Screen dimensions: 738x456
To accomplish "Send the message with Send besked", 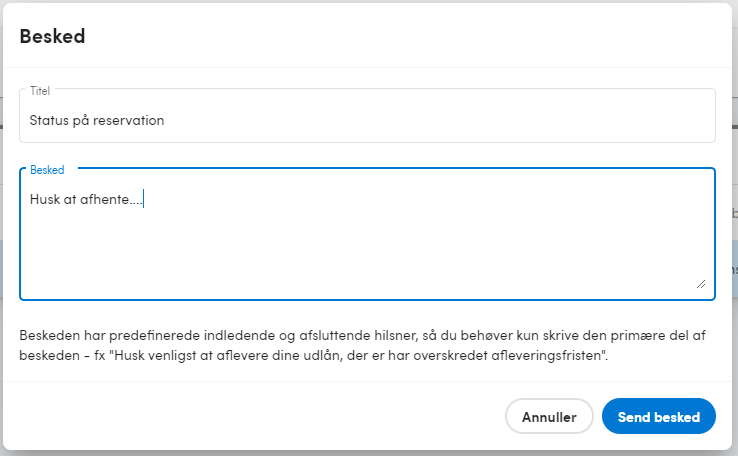I will pyautogui.click(x=658, y=416).
